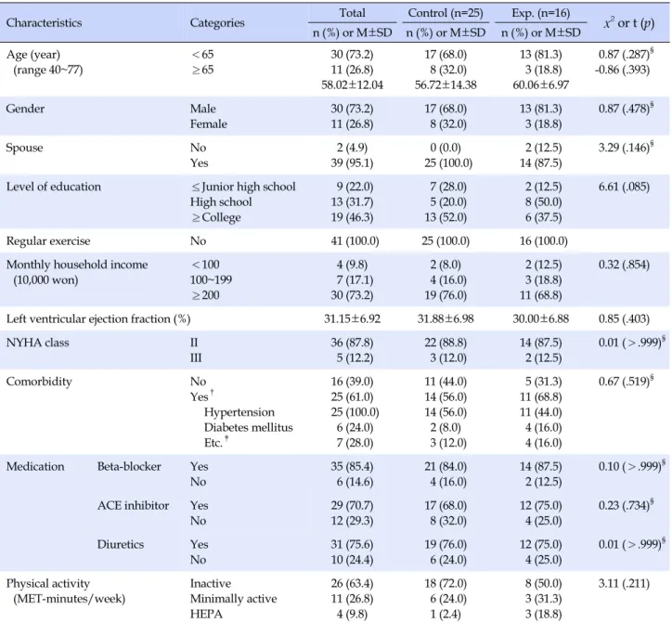
Task: Click the 'Beta-blocker' medication label
Action: pyautogui.click(x=129, y=466)
